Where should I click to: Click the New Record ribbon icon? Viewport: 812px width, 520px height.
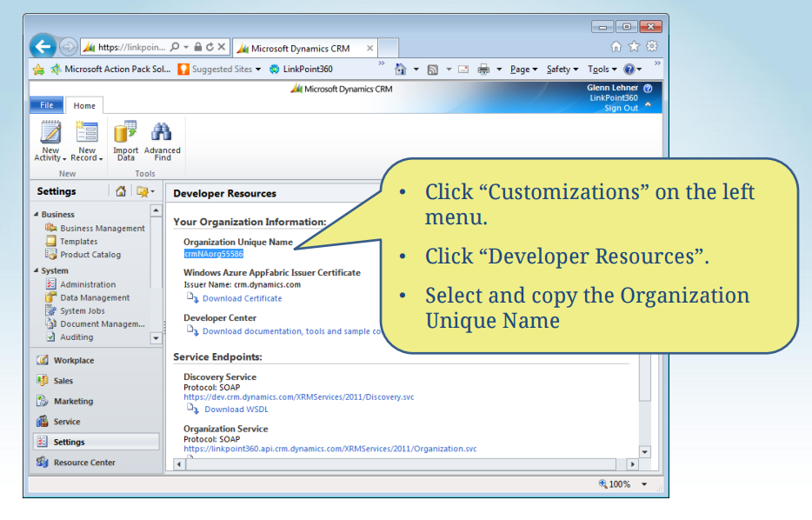[86, 132]
